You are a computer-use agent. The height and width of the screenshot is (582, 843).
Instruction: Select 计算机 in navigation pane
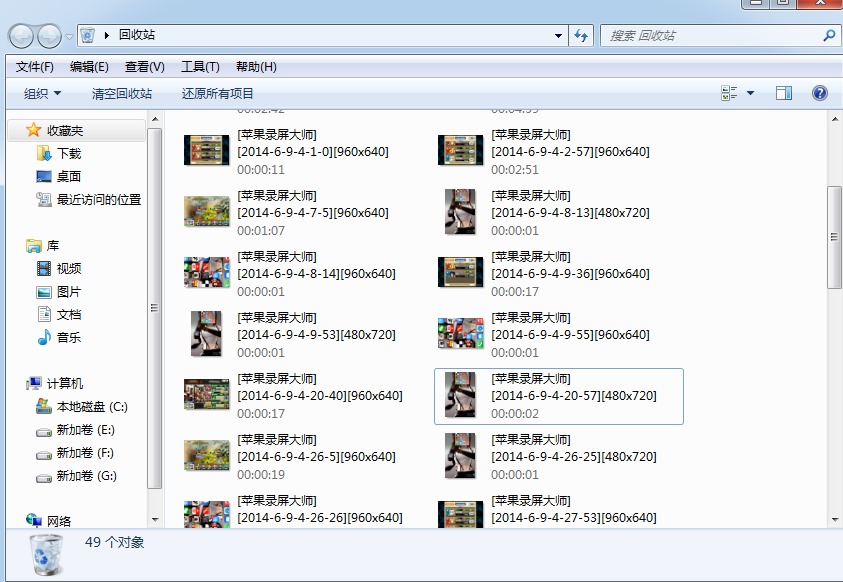pyautogui.click(x=65, y=383)
